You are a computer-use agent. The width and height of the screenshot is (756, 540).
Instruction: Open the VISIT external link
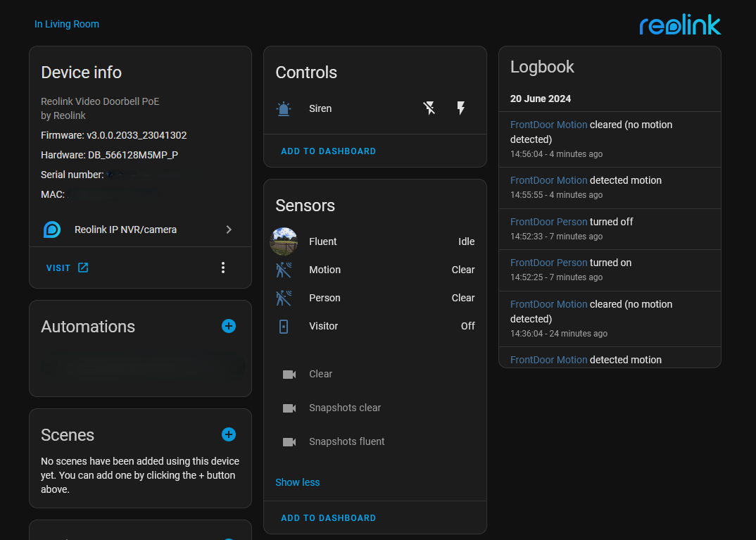click(x=66, y=268)
